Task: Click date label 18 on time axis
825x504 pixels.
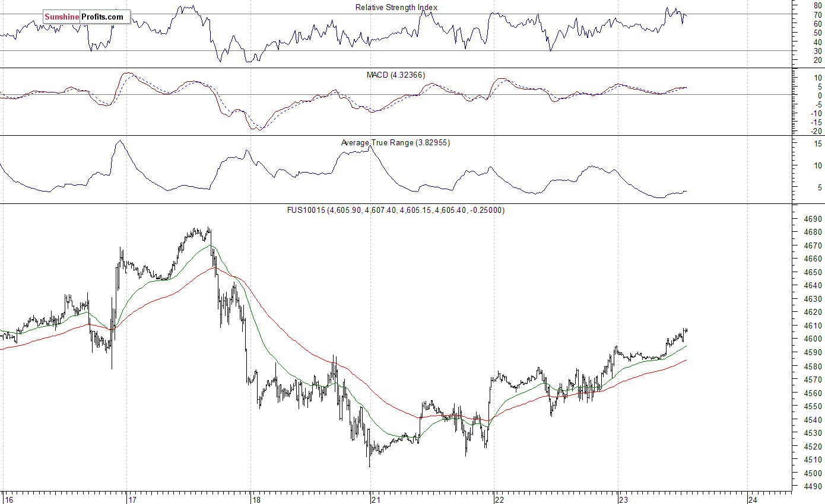Action: click(x=256, y=499)
